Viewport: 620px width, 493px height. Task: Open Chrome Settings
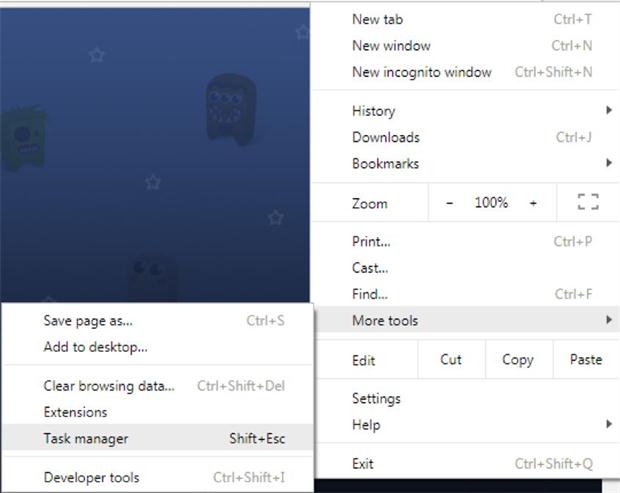click(467, 398)
